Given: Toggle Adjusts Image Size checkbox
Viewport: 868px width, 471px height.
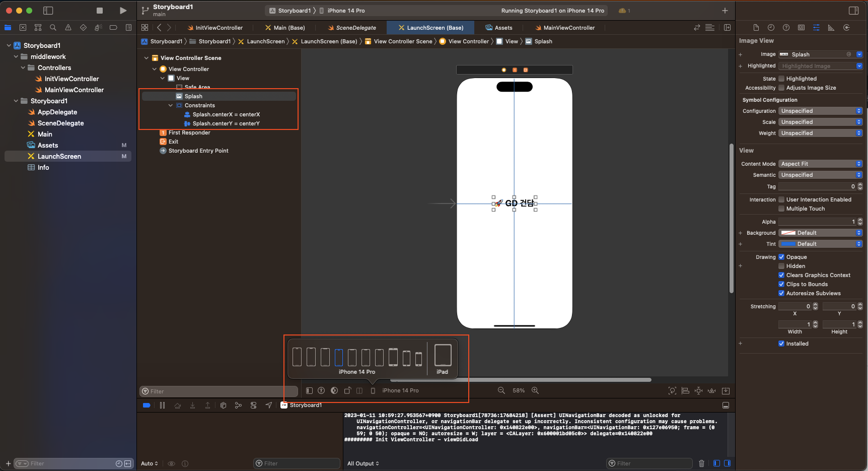Looking at the screenshot, I should click(781, 88).
